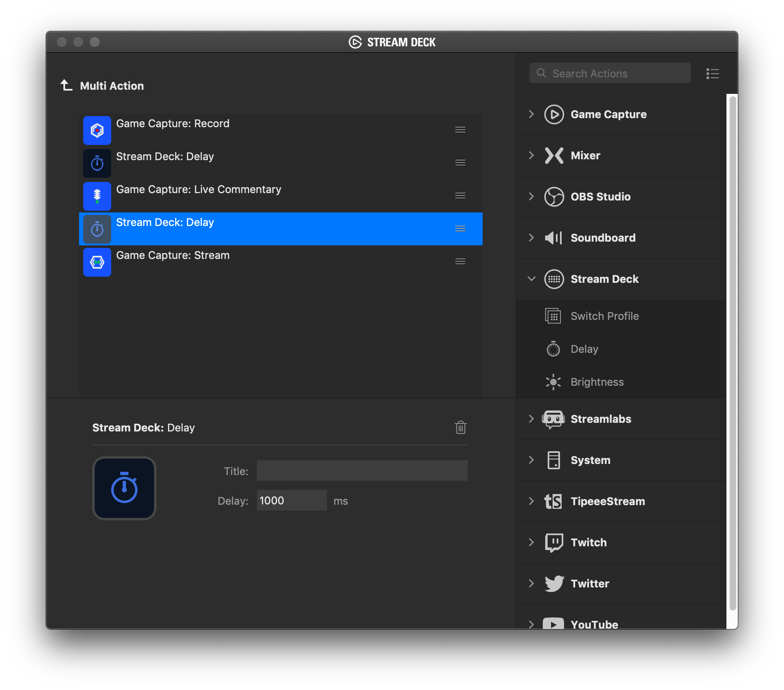Choose the Switch Profile action
The image size is (784, 690).
click(x=621, y=316)
